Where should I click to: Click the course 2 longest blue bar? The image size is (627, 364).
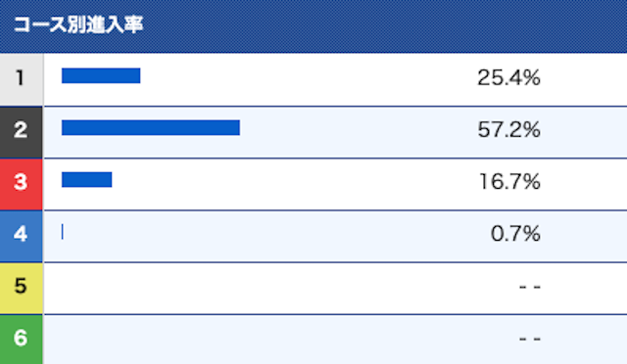point(151,127)
